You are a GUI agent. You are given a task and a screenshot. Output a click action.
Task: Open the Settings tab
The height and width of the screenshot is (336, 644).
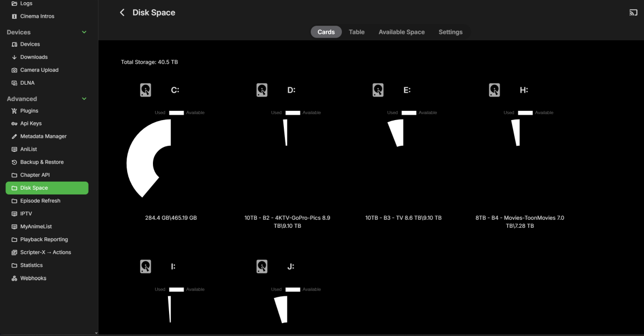click(x=451, y=32)
